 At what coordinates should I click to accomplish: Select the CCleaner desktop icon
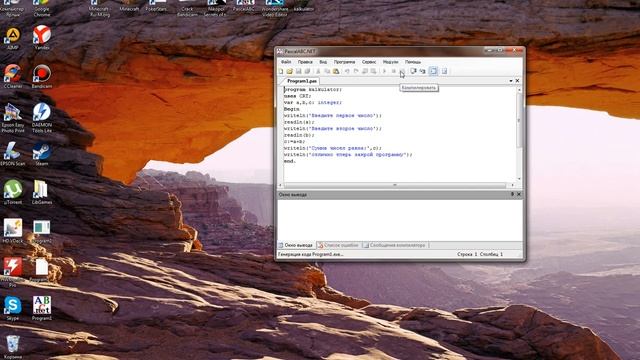(13, 77)
